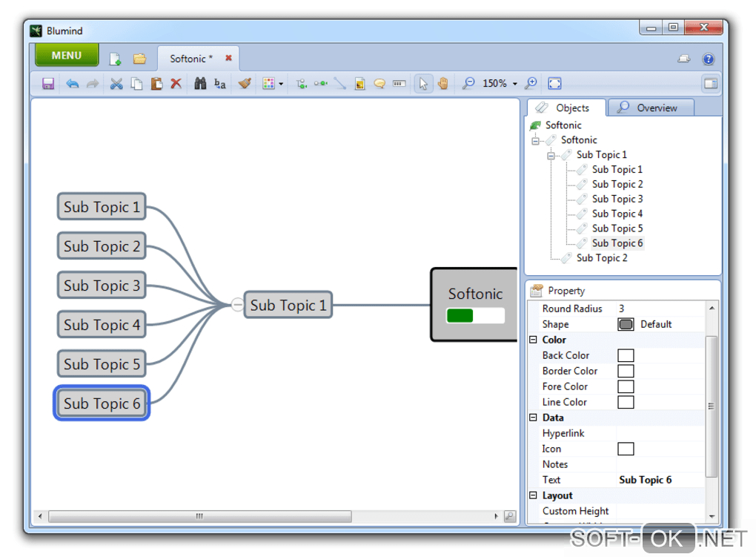Screen dimensions: 756x557
Task: Add a remark bubble to the topic
Action: [x=379, y=84]
